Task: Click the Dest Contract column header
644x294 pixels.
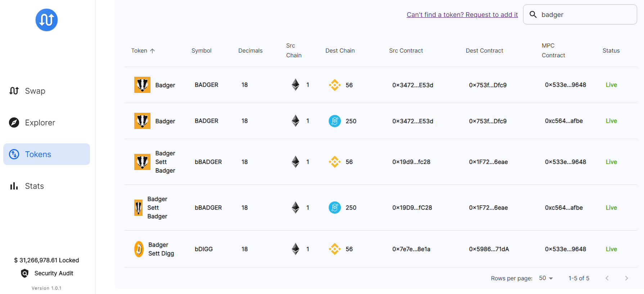Action: click(x=485, y=51)
